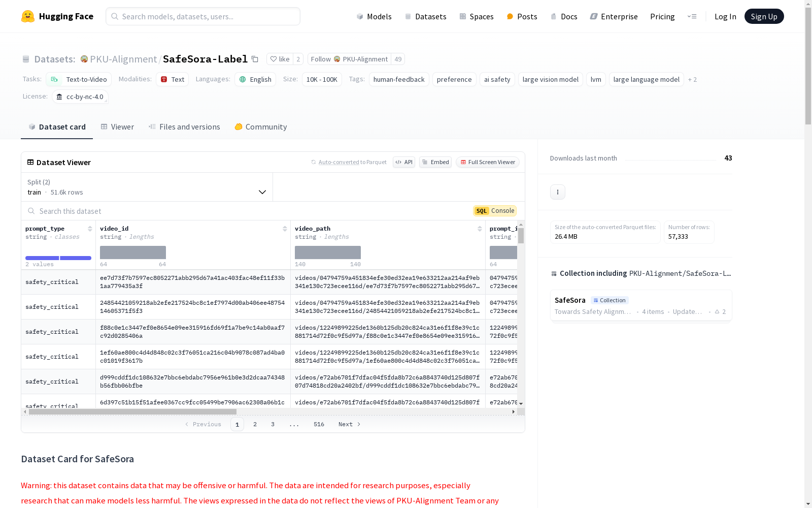Switch to Files and versions tab
Screen dimensions: 812x508
coord(184,127)
